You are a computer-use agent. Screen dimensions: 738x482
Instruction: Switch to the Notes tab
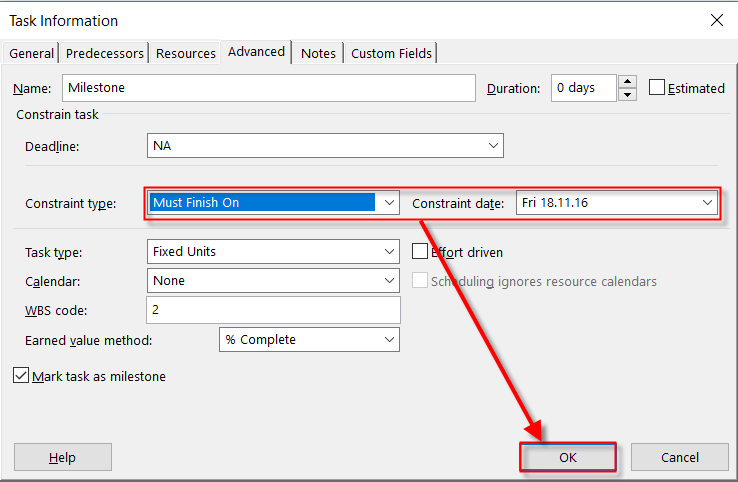click(318, 53)
